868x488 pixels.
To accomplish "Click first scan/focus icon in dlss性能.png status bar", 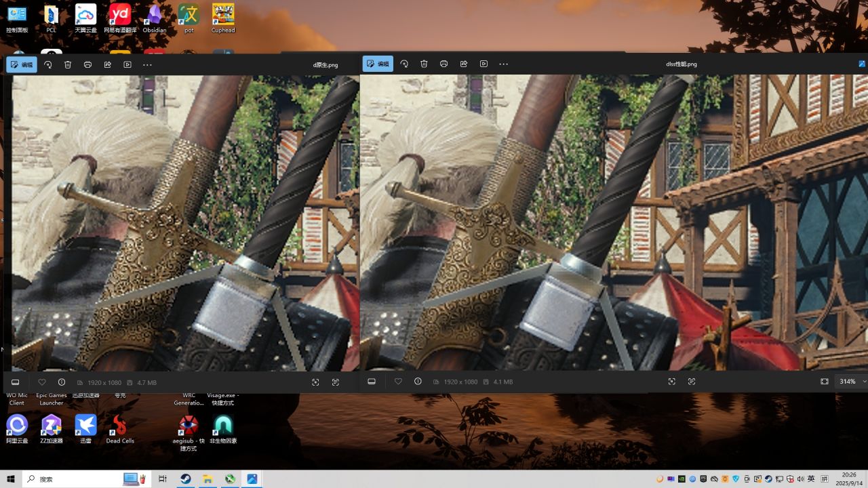I will 672,382.
